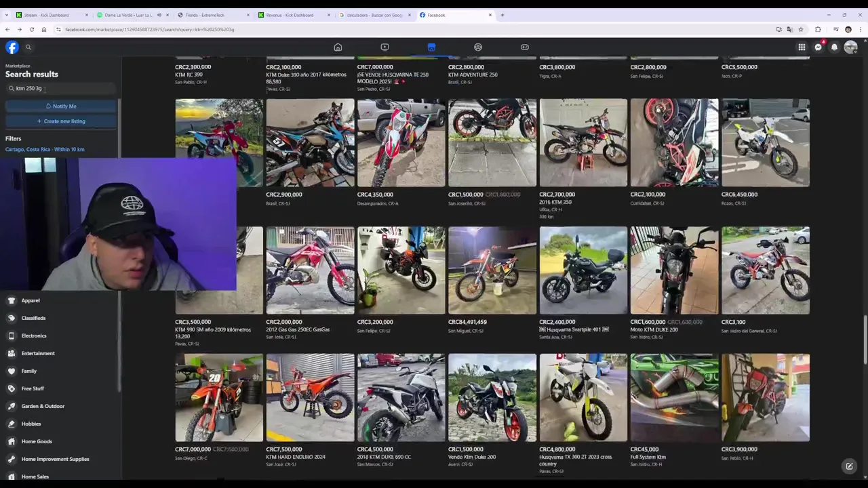Click the browser home icon
The image size is (868, 488).
[43, 29]
